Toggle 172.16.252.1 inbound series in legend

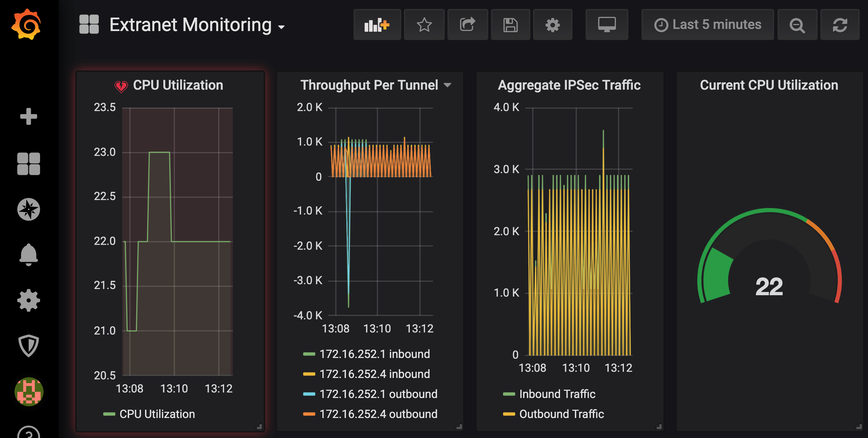pyautogui.click(x=374, y=354)
